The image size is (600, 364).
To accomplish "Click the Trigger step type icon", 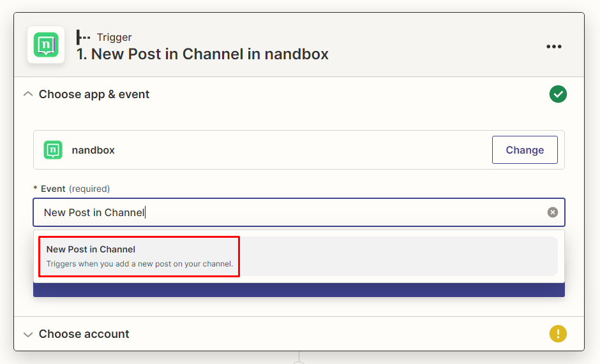I will tap(83, 38).
